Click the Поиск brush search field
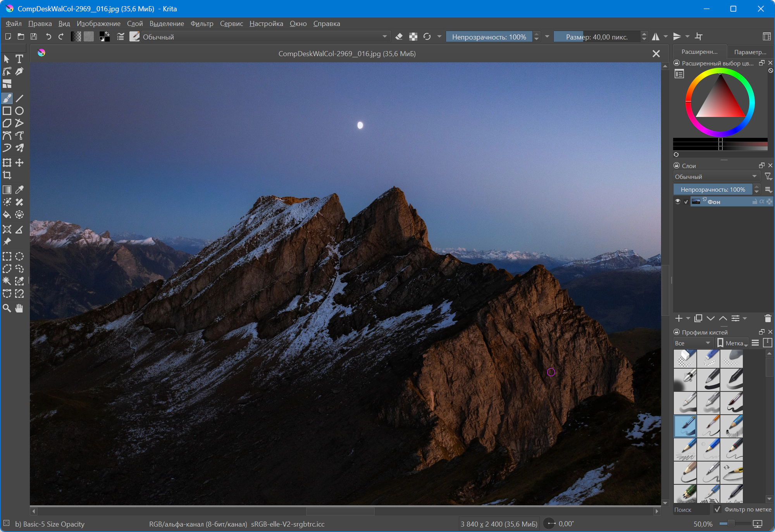 click(691, 510)
